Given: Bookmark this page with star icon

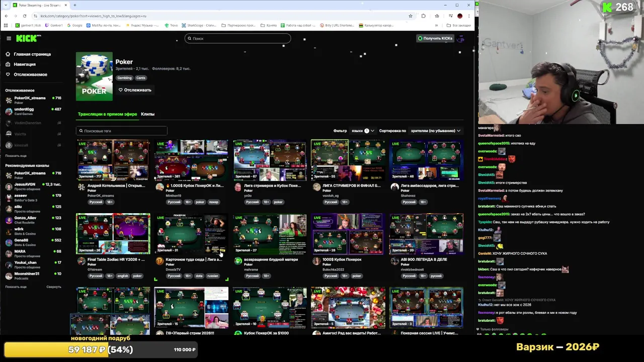Looking at the screenshot, I should [x=411, y=16].
